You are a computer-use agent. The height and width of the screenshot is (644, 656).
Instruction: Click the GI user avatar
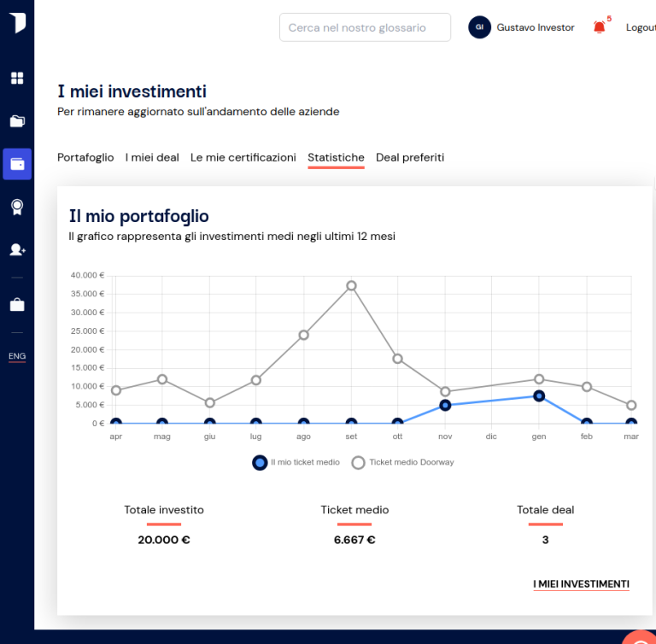479,27
